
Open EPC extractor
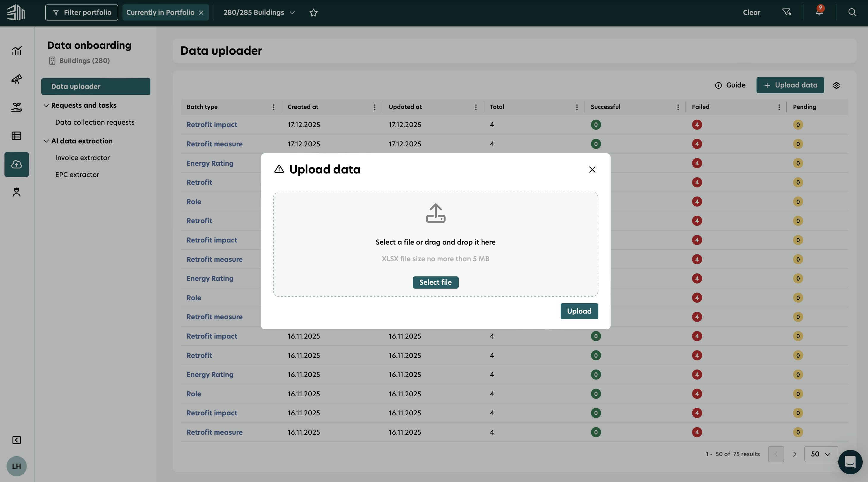click(77, 174)
